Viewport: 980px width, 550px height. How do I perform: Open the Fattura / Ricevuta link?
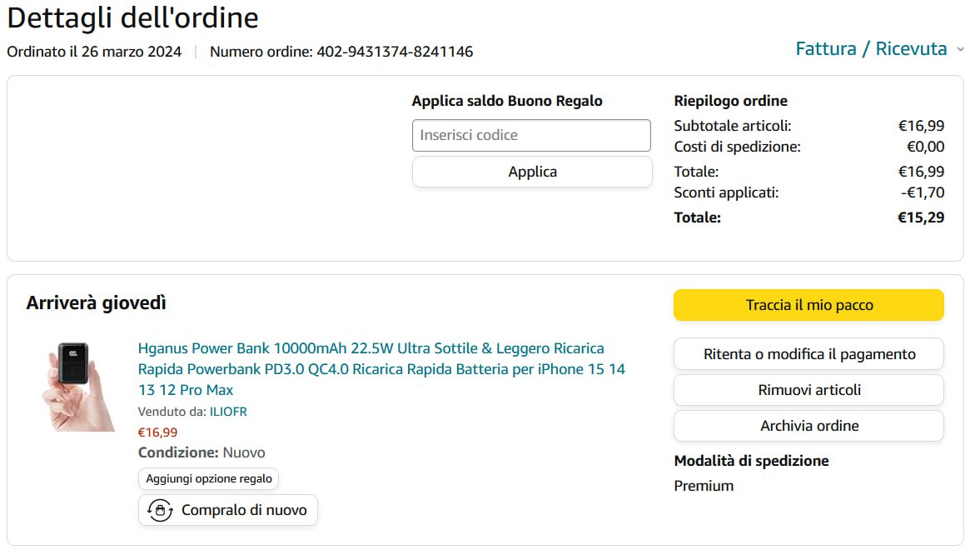(871, 49)
